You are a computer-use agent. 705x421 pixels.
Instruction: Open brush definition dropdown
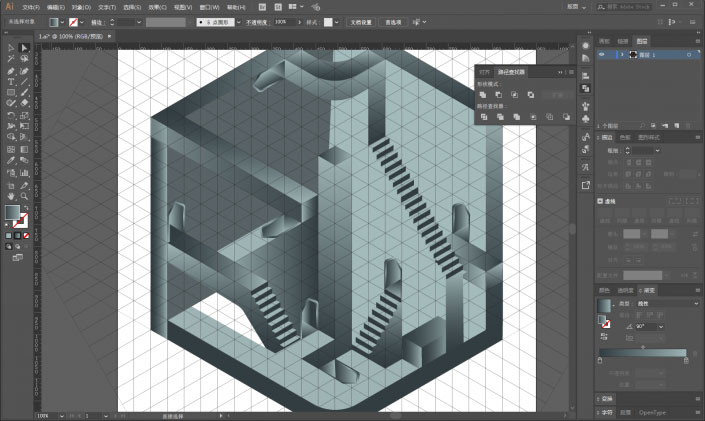pos(239,22)
